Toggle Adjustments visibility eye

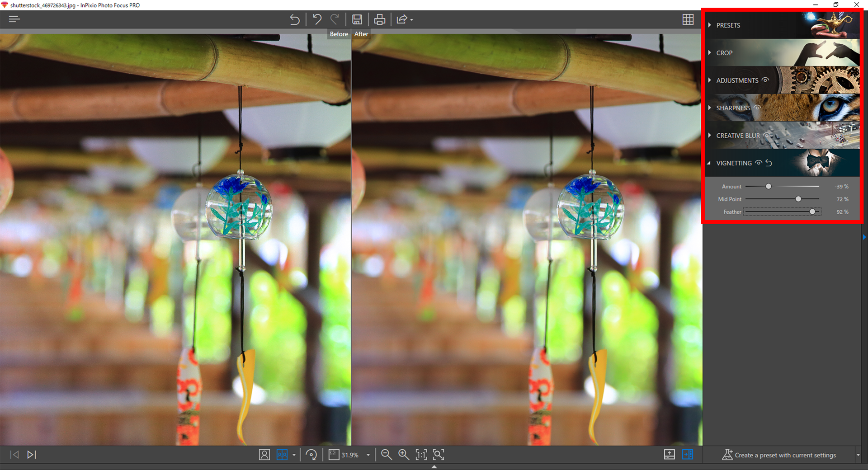click(765, 80)
